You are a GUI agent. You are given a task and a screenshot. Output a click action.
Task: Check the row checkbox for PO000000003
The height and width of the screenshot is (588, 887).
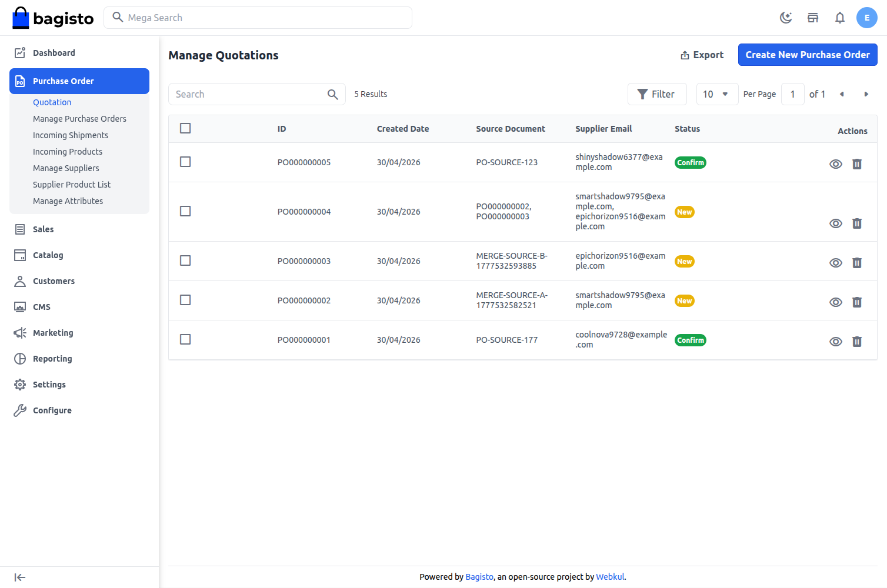(x=185, y=260)
